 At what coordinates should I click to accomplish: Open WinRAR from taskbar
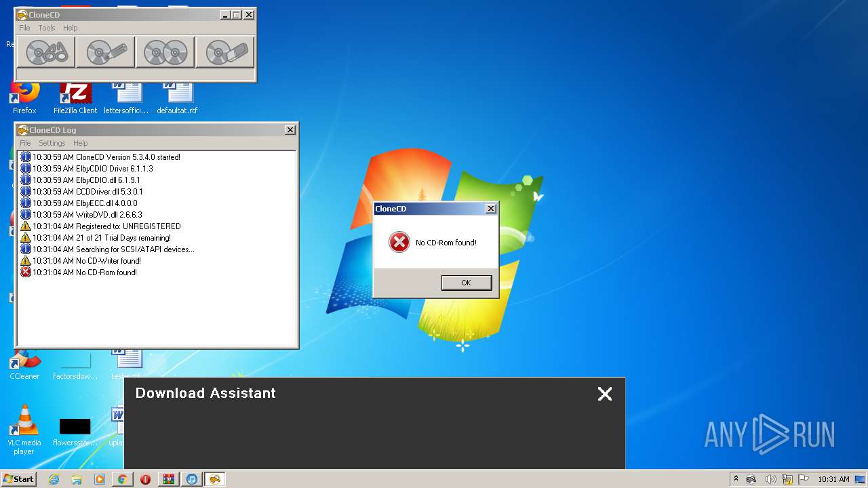(168, 479)
